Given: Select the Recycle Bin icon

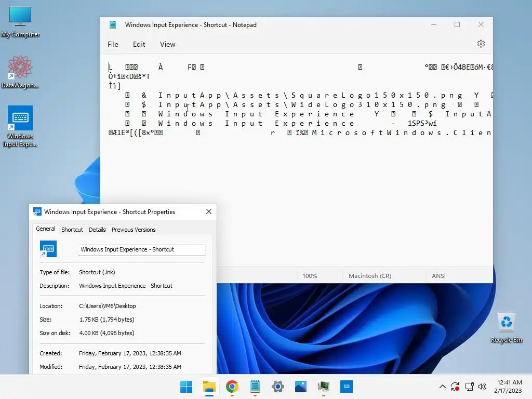Looking at the screenshot, I should (x=506, y=328).
